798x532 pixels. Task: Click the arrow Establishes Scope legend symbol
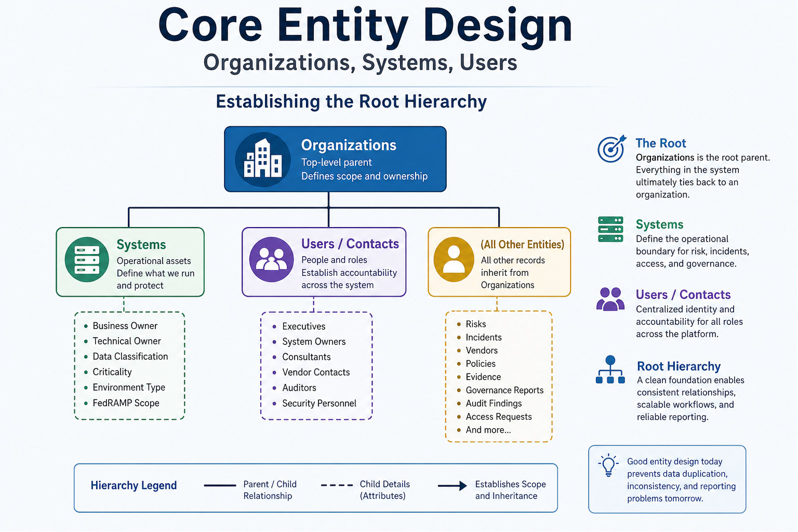coord(453,486)
